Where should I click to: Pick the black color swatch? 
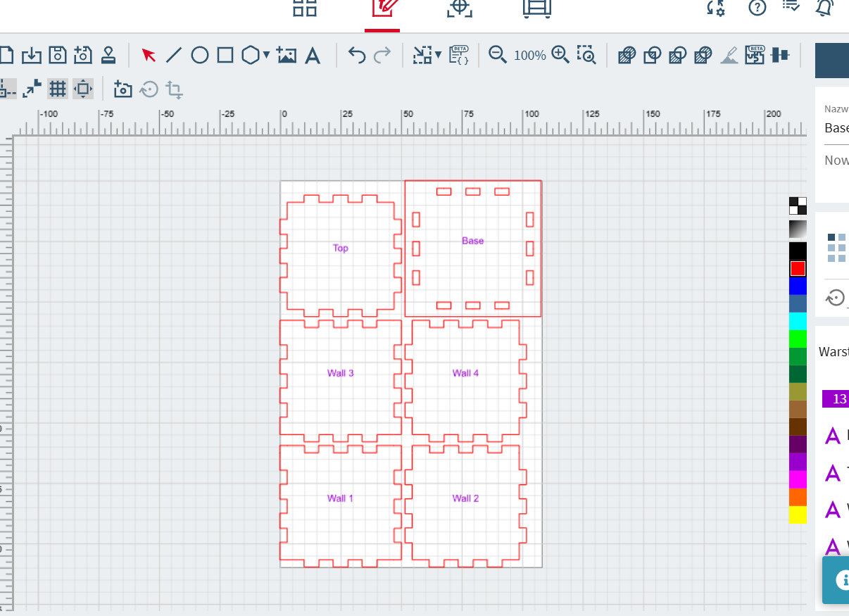click(x=798, y=251)
